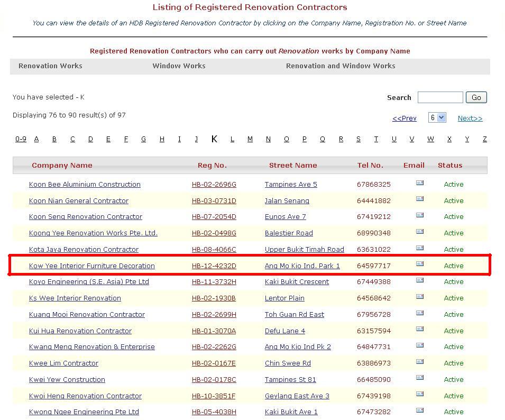Open email icon for Kui Hua Renovation Contractor
The image size is (505, 420).
point(420,329)
